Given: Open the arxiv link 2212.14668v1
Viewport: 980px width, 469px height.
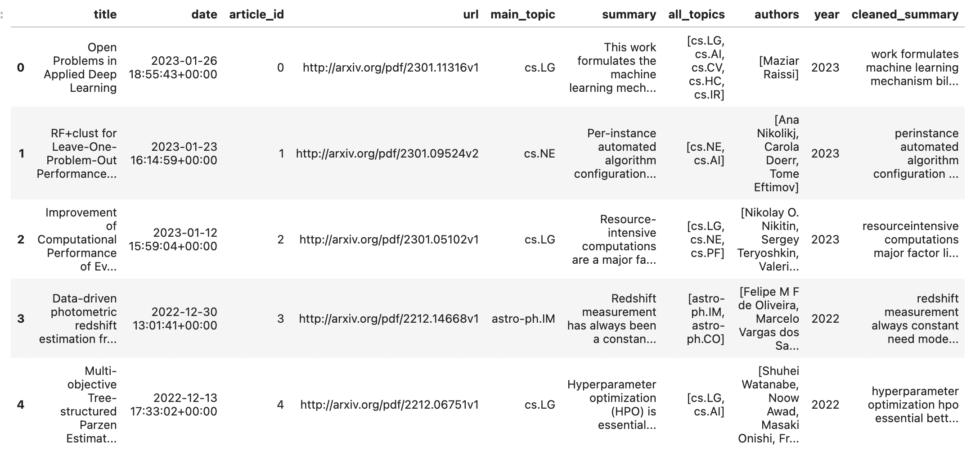Looking at the screenshot, I should pos(389,319).
